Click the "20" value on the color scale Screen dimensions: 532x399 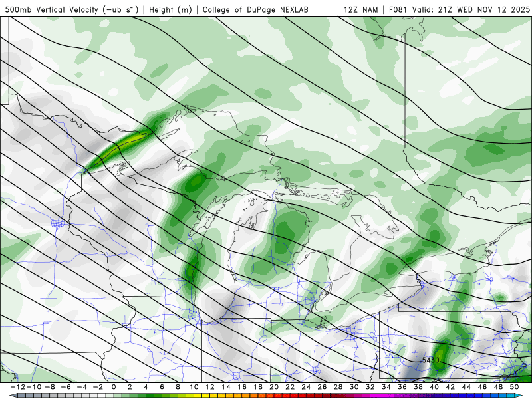point(274,387)
